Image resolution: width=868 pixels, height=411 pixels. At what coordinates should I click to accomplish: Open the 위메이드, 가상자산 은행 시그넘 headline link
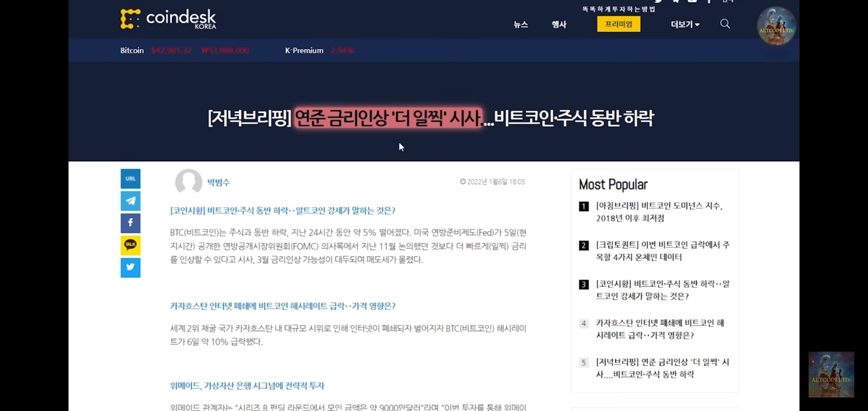(247, 386)
